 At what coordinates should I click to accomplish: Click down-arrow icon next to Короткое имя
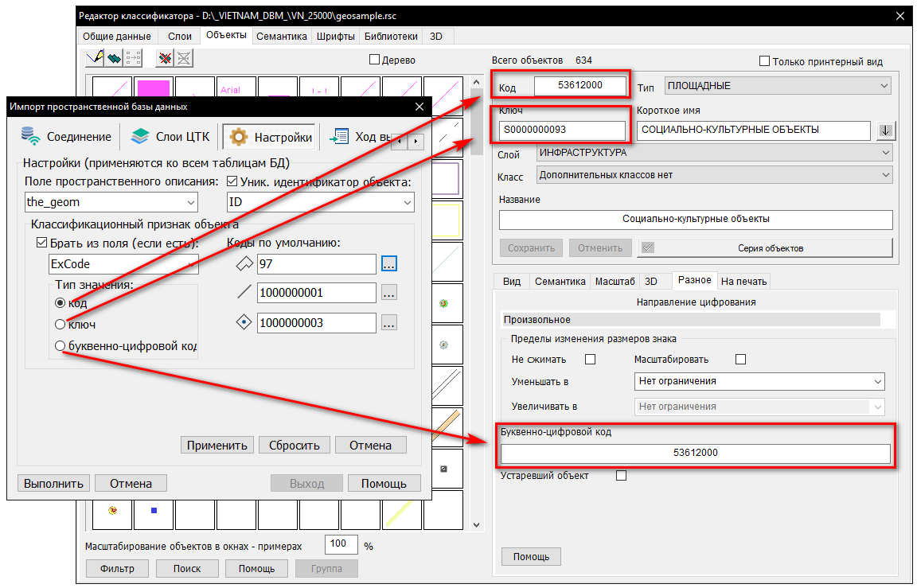[x=884, y=130]
